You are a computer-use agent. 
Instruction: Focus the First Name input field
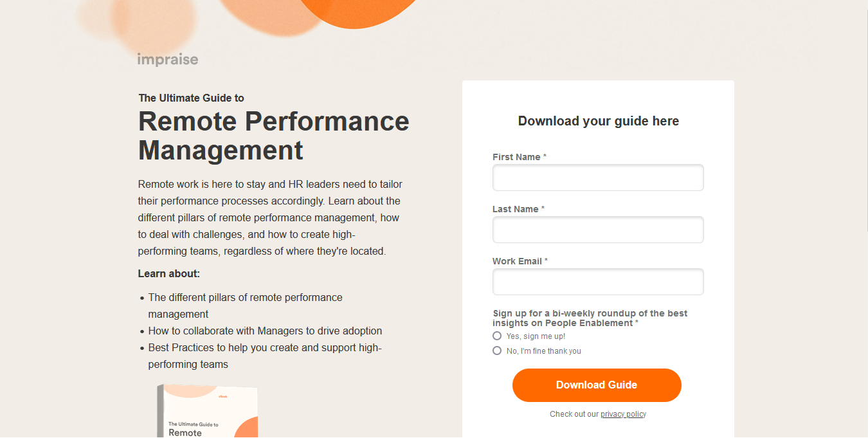(598, 178)
